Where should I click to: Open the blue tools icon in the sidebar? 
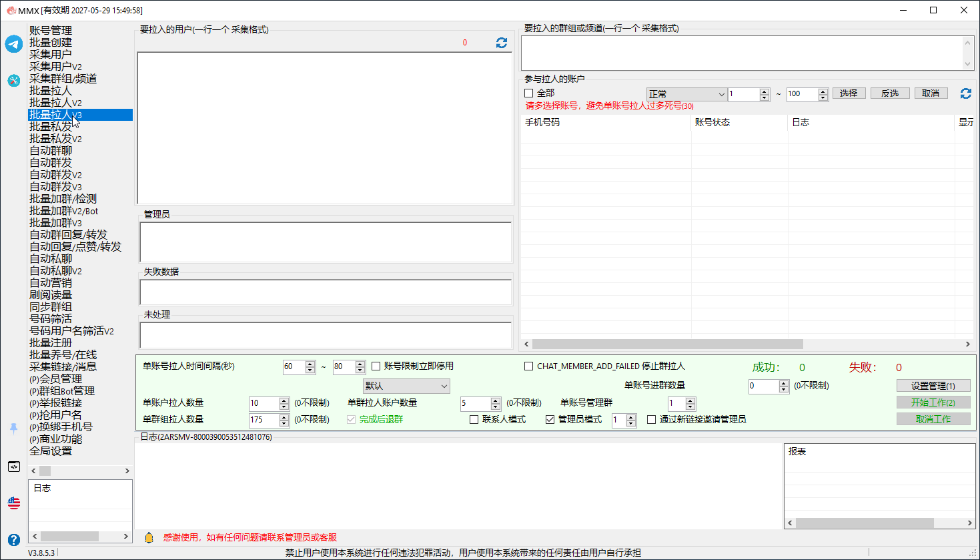tap(14, 81)
